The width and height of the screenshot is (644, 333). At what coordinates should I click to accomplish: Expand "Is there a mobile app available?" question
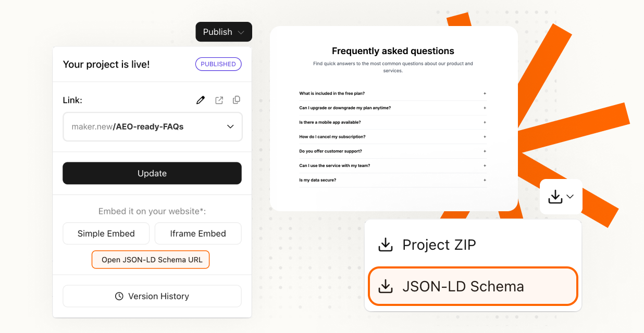coord(485,122)
